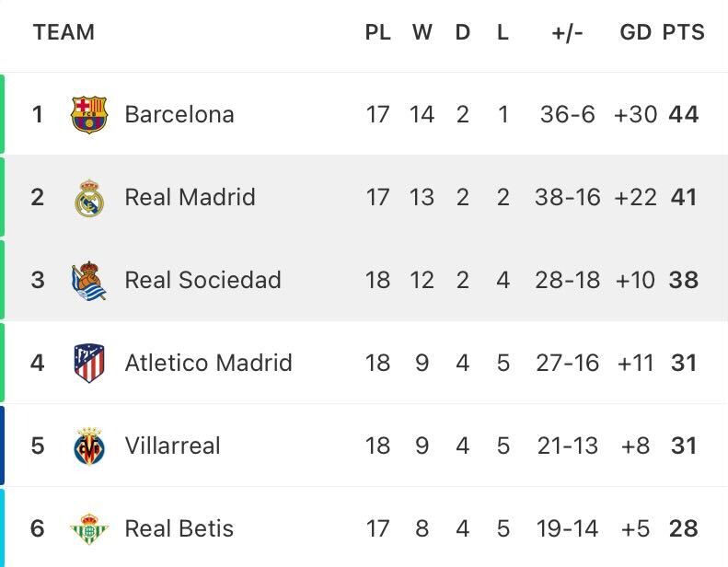Click the Atletico Madrid club crest
This screenshot has height=567, width=728.
click(x=89, y=364)
